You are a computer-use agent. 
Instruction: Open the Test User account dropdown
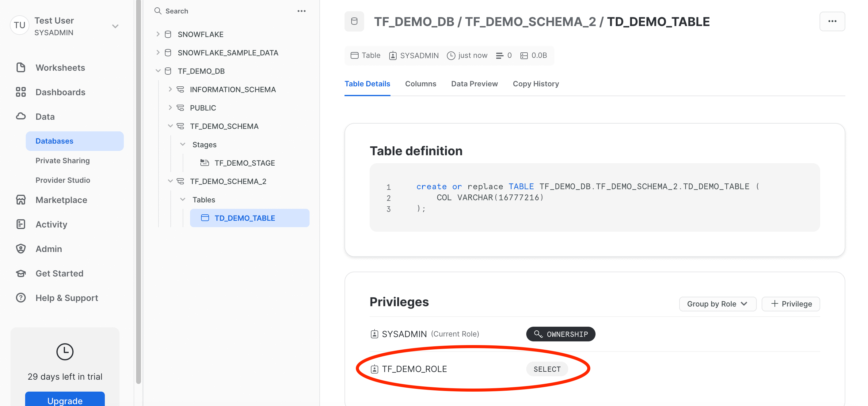click(x=115, y=26)
